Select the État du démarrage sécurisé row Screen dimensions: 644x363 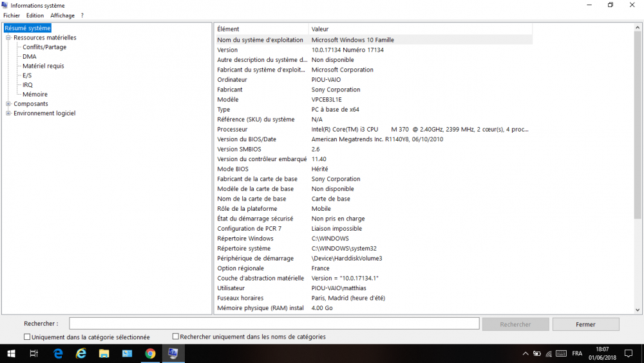[x=374, y=219]
